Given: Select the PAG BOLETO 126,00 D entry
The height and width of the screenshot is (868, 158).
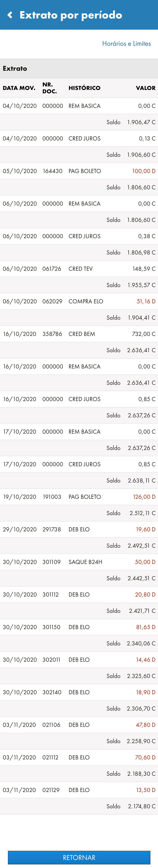Looking at the screenshot, I should pos(79,497).
